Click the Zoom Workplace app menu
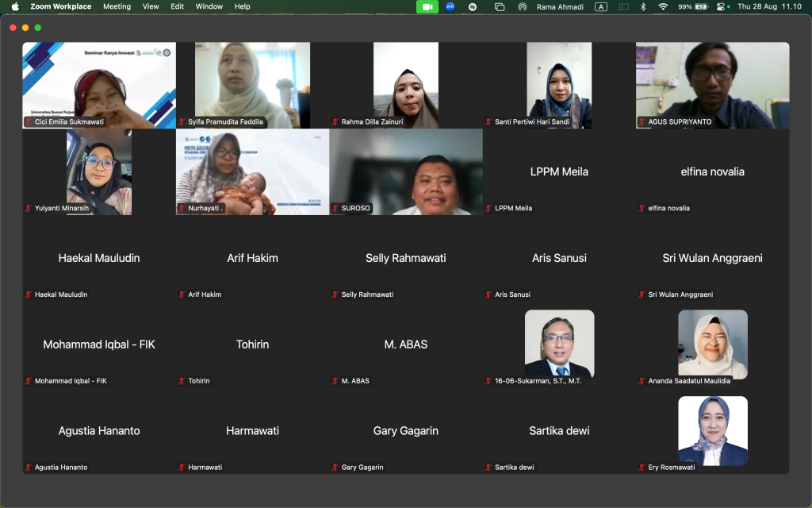This screenshot has width=812, height=508. (60, 6)
